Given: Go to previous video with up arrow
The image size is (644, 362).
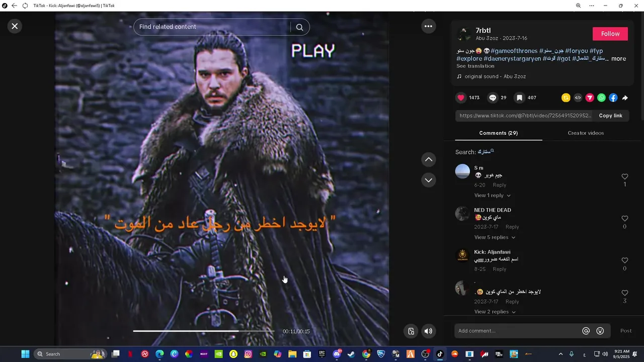Looking at the screenshot, I should 428,159.
